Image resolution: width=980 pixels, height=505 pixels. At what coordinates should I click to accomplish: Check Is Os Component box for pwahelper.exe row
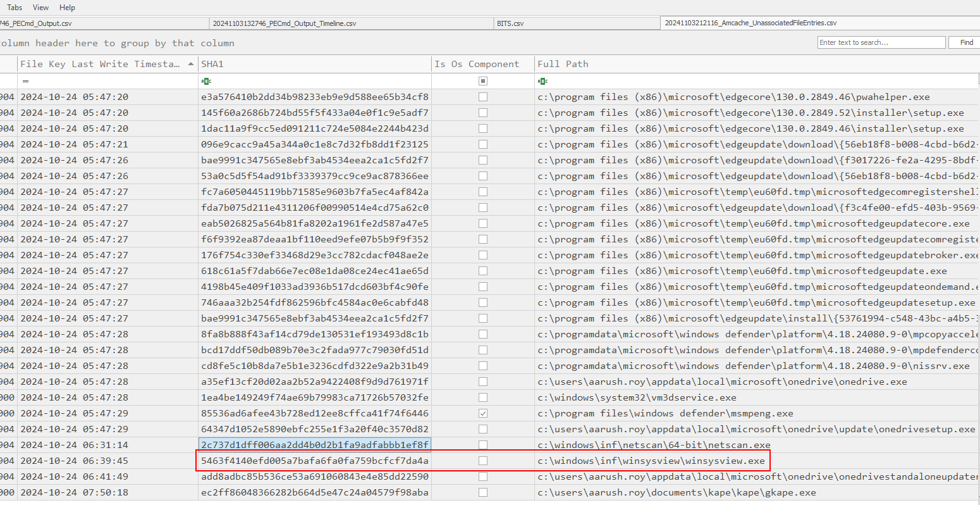(483, 97)
